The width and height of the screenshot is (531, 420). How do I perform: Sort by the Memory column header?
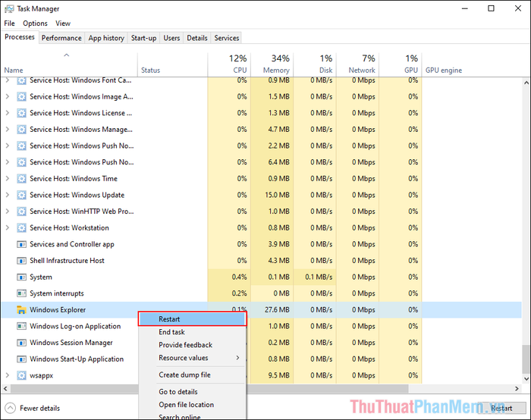click(272, 64)
